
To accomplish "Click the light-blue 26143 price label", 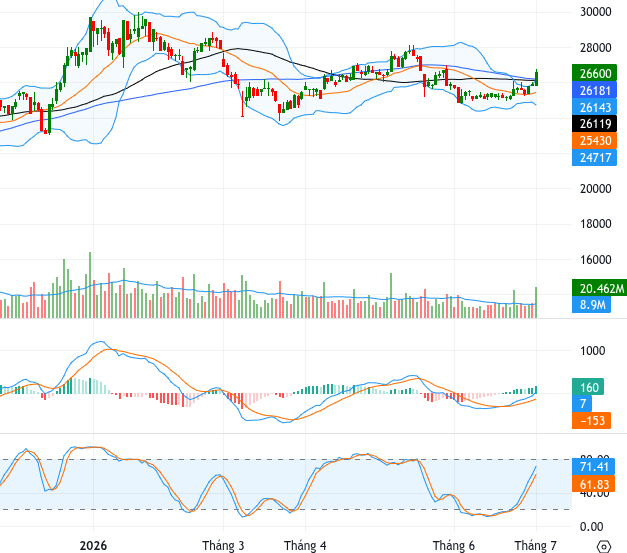I will point(595,108).
